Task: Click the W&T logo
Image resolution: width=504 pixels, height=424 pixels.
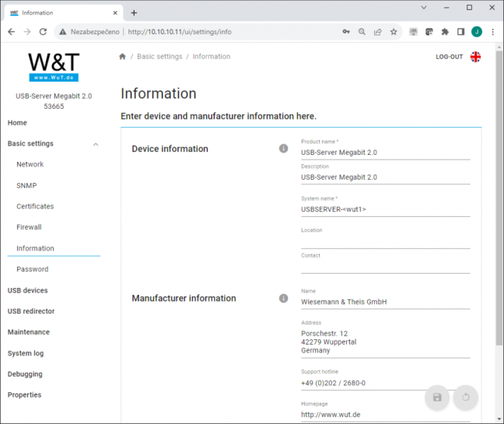Action: coord(54,67)
